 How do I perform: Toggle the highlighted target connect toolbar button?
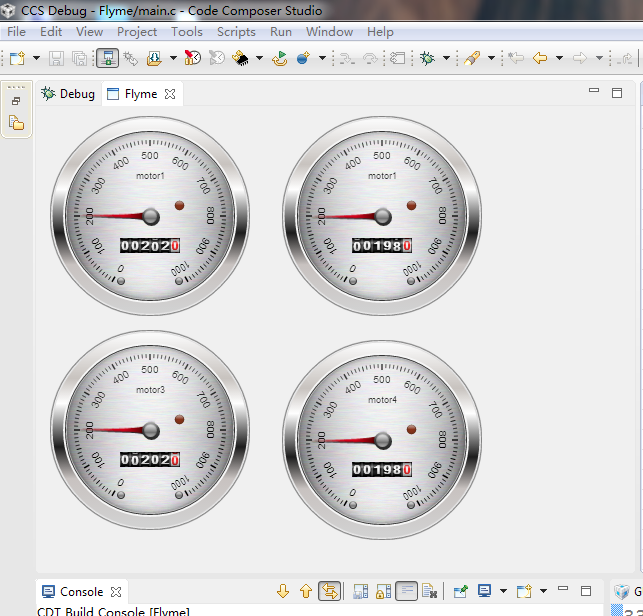pyautogui.click(x=107, y=59)
